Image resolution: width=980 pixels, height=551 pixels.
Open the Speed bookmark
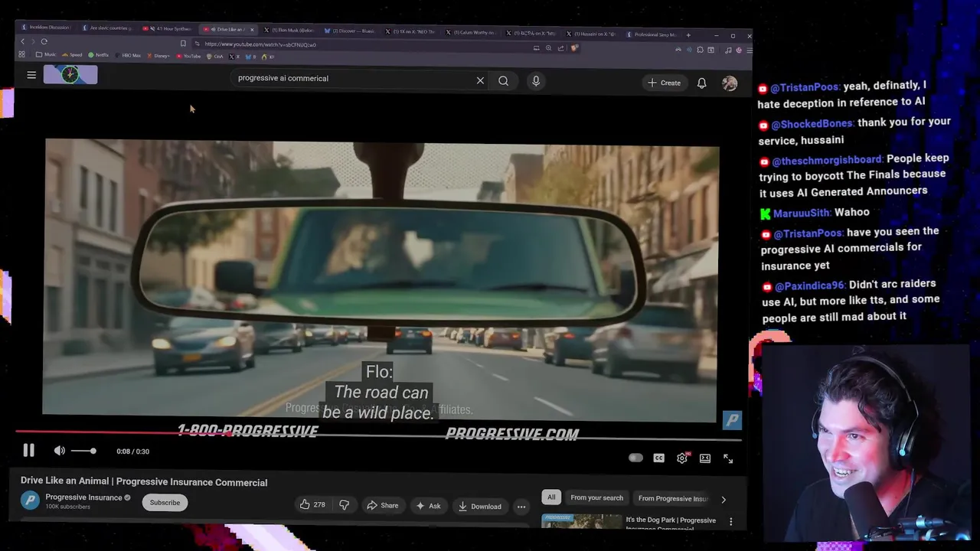click(72, 55)
